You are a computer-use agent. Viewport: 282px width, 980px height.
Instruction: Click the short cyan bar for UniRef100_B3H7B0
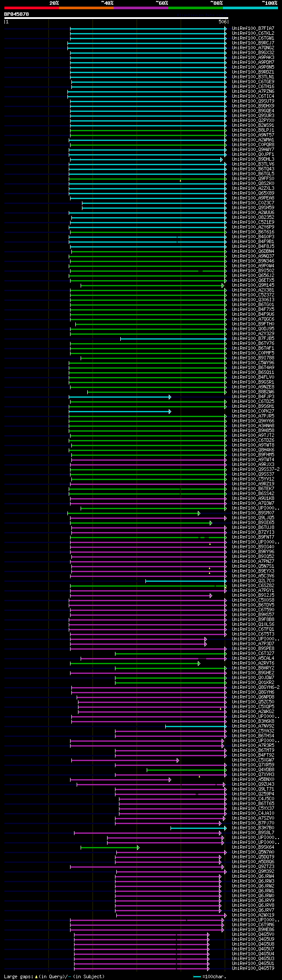click(x=199, y=828)
